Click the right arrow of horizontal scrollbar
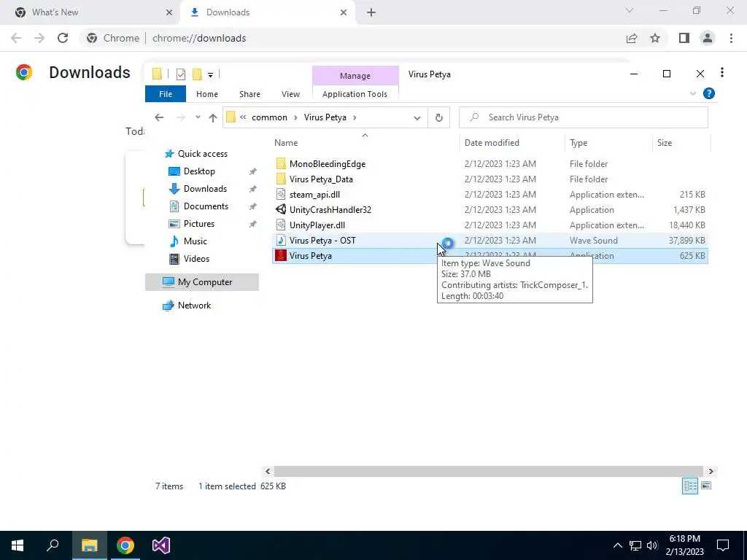 711,472
